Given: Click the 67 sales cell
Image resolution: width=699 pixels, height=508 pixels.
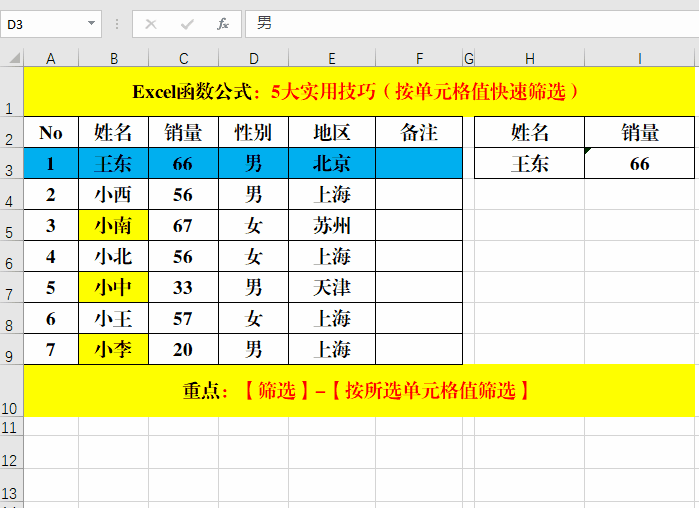Looking at the screenshot, I should (183, 225).
